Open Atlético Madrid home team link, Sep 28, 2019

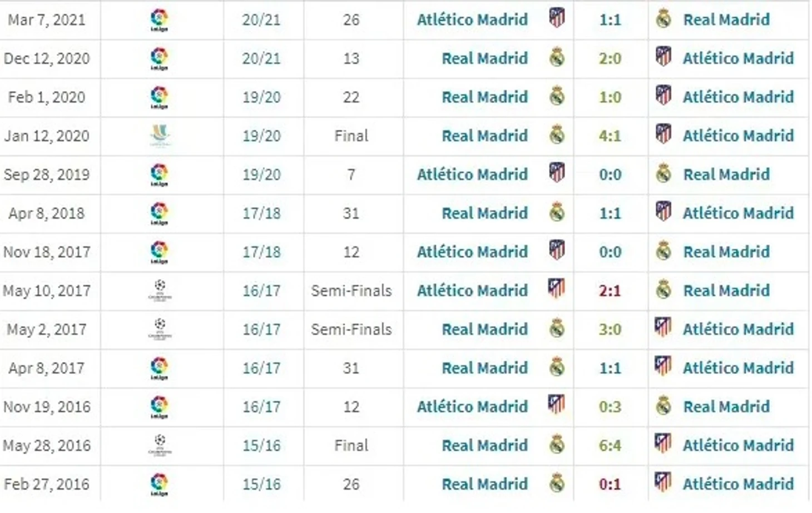pyautogui.click(x=472, y=175)
